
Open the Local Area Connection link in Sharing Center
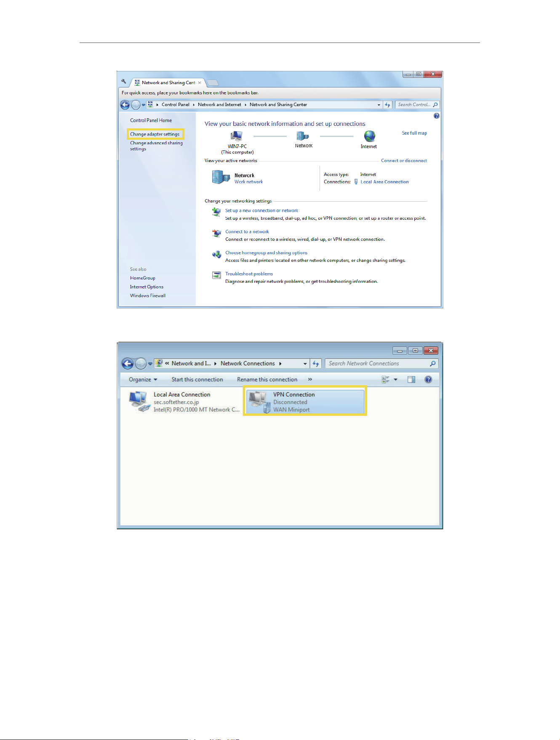click(x=384, y=182)
